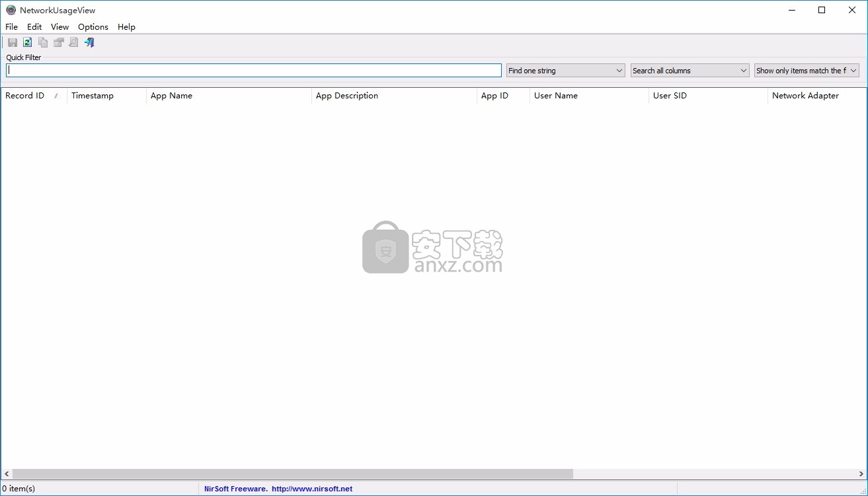Sort by User Name column header

(589, 96)
